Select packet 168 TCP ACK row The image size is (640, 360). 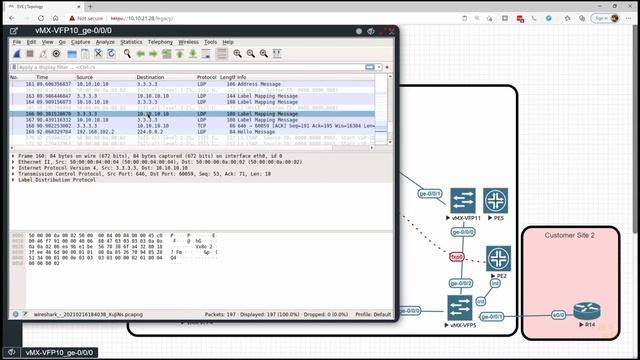(192, 126)
